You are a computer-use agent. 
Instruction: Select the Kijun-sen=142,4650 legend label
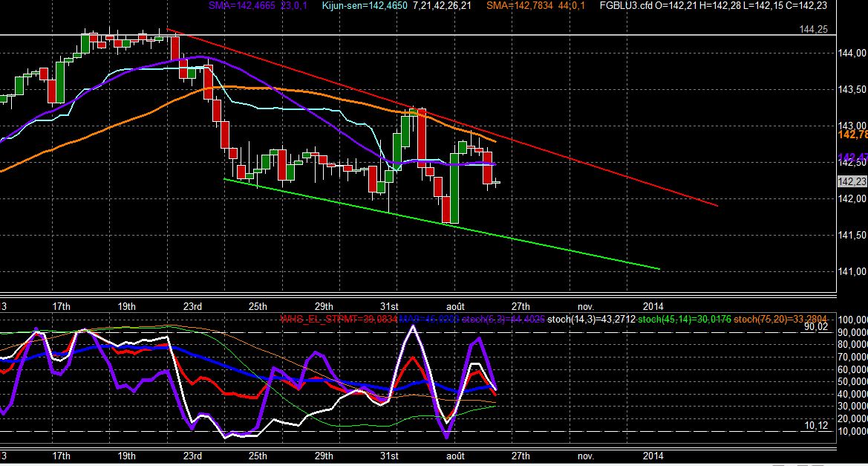[x=365, y=5]
